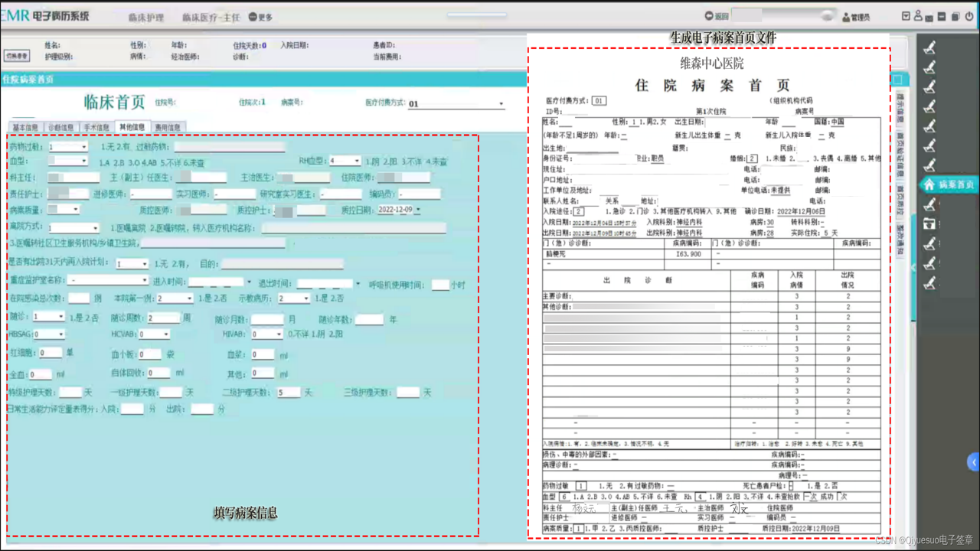Open the 更多 menu icon

point(254,17)
